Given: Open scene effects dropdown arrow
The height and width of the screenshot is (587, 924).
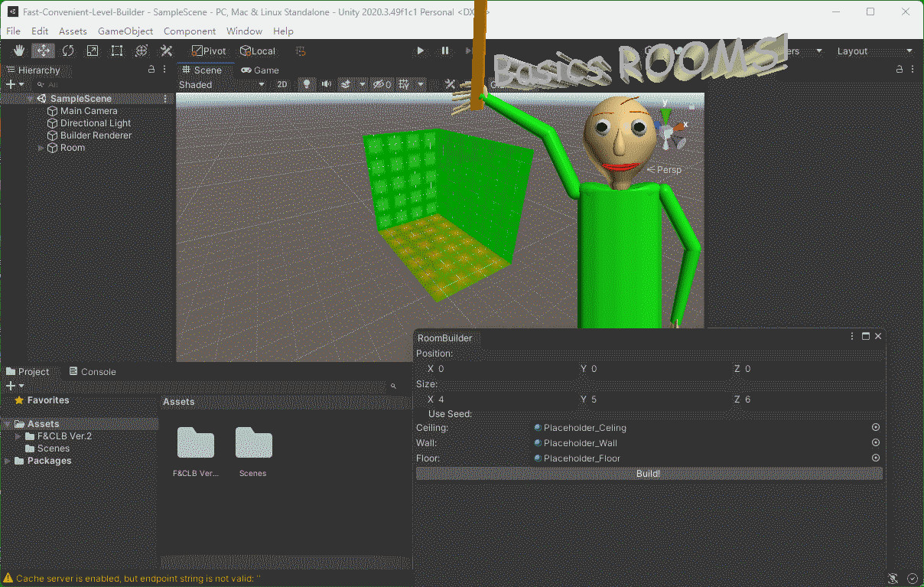Looking at the screenshot, I should [362, 84].
